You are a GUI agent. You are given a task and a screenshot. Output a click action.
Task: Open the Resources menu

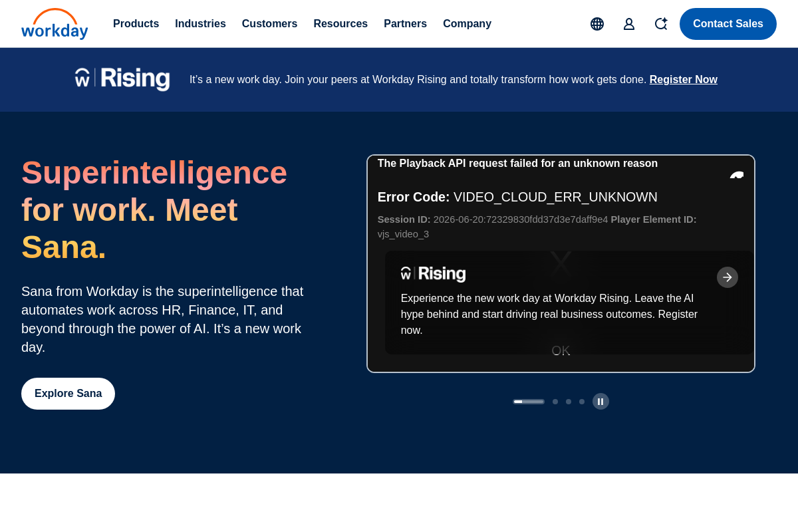click(x=340, y=24)
